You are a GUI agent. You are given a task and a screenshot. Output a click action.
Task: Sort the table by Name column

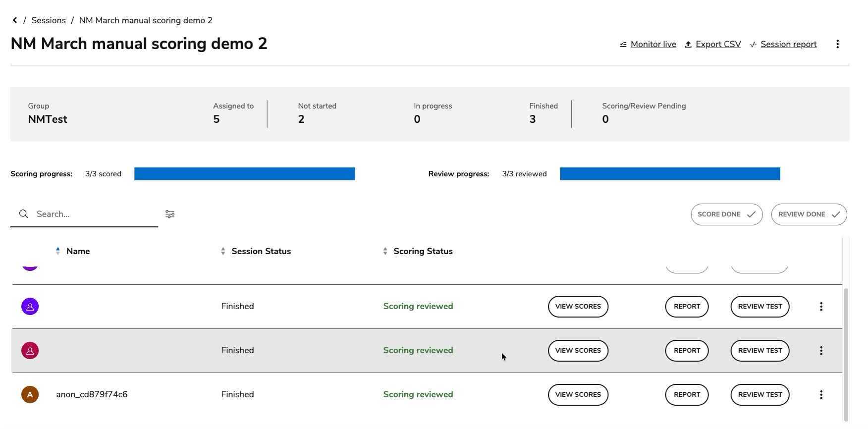(78, 251)
